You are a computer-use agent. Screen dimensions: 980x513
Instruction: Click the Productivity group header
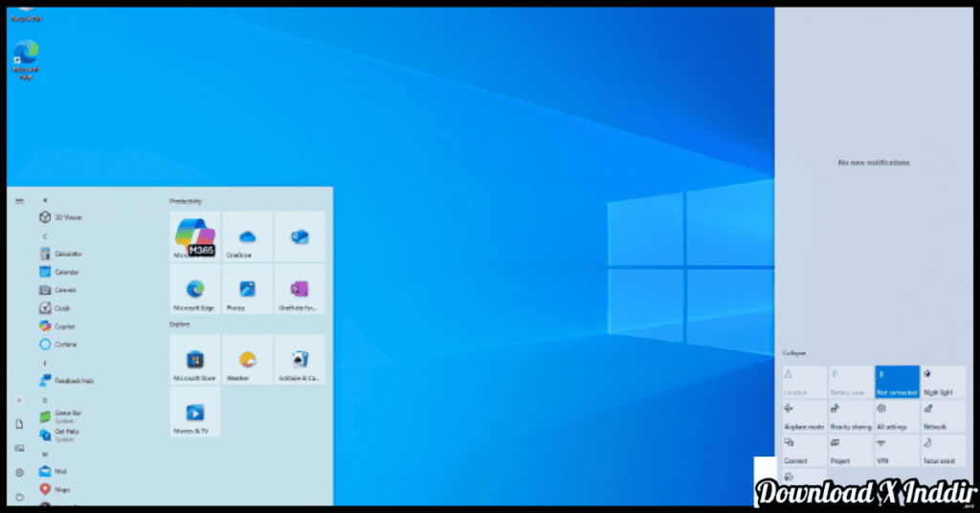(186, 201)
